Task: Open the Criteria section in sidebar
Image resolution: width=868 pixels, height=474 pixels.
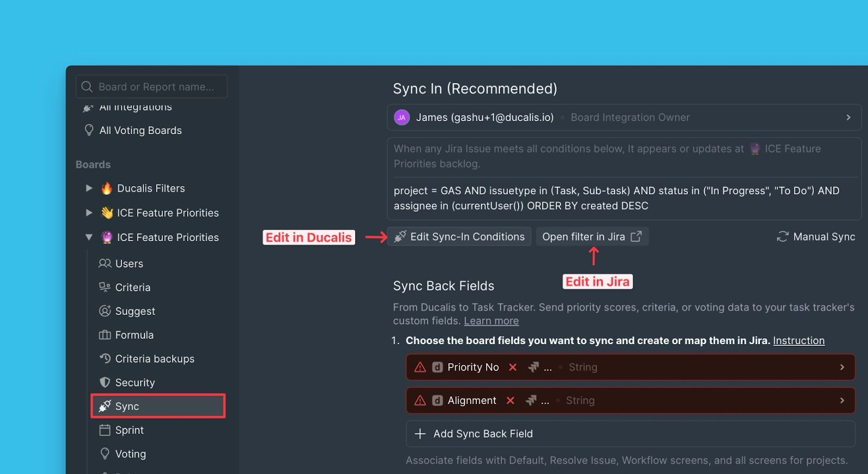Action: (132, 288)
